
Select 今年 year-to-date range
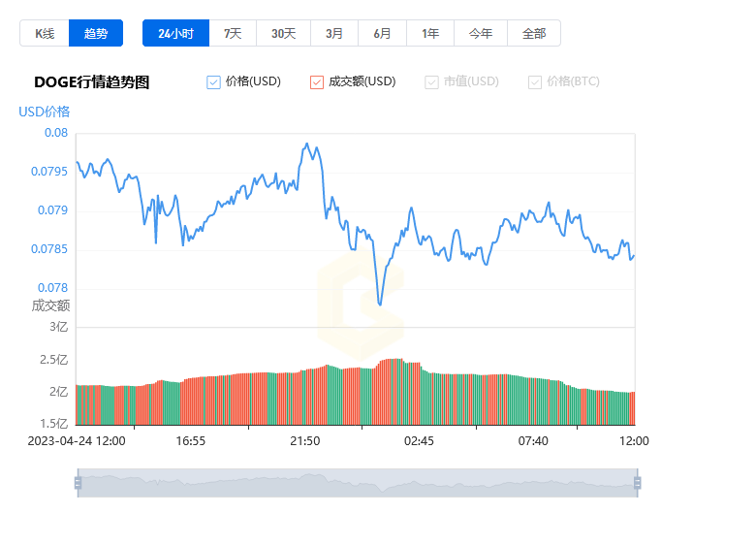(x=481, y=33)
